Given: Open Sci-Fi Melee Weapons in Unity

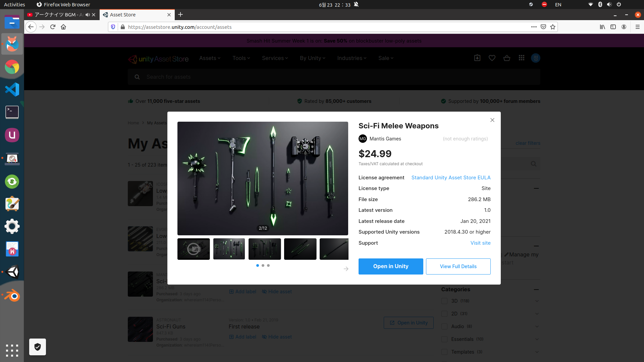Looking at the screenshot, I should (391, 266).
